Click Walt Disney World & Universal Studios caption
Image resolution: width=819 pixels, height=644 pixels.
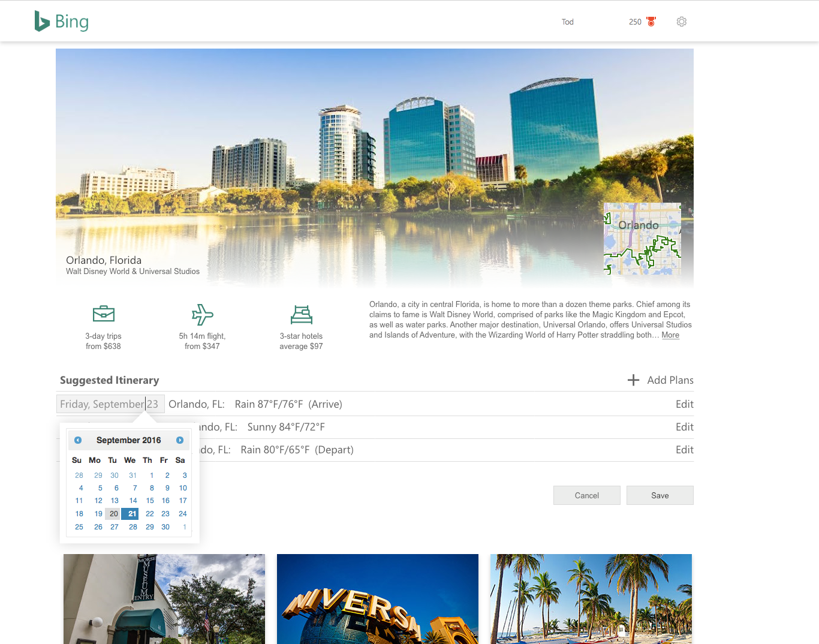(133, 272)
